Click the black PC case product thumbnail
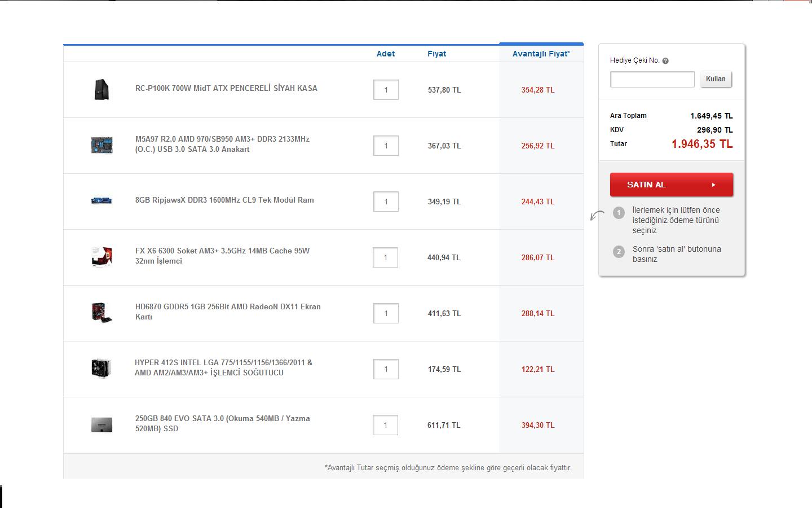Image resolution: width=812 pixels, height=508 pixels. [x=101, y=90]
